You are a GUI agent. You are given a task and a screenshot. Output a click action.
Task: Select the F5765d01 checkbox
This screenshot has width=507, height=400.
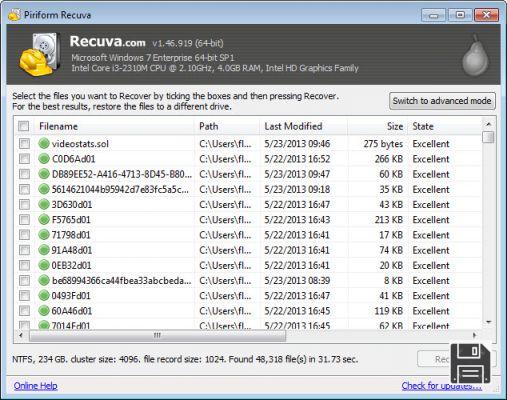pos(24,220)
